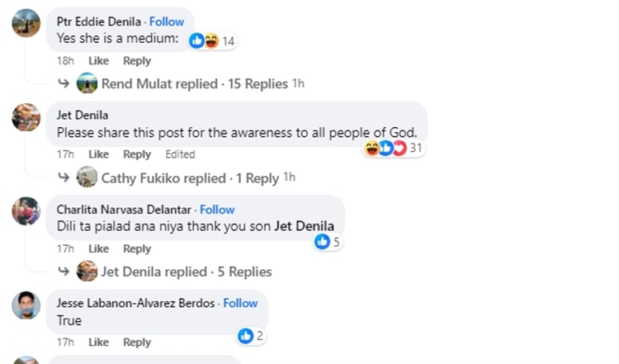View reactions on Jet Denila's share comment
The height and width of the screenshot is (364, 619).
coord(385,149)
